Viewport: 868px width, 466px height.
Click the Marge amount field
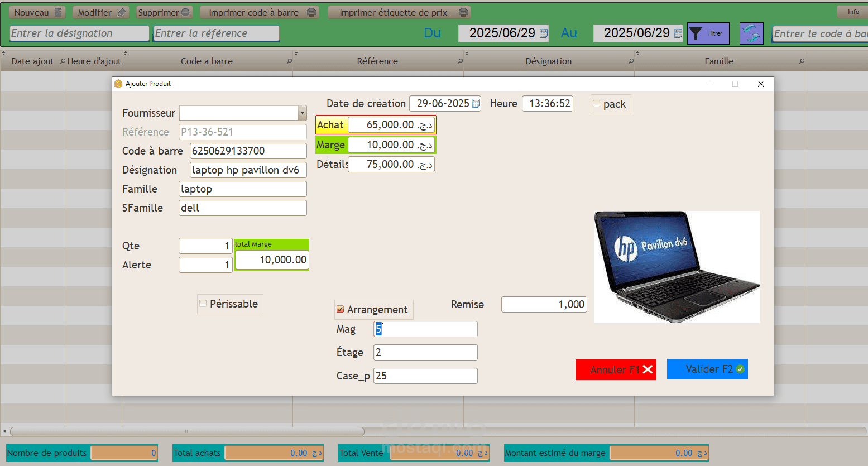tap(391, 145)
